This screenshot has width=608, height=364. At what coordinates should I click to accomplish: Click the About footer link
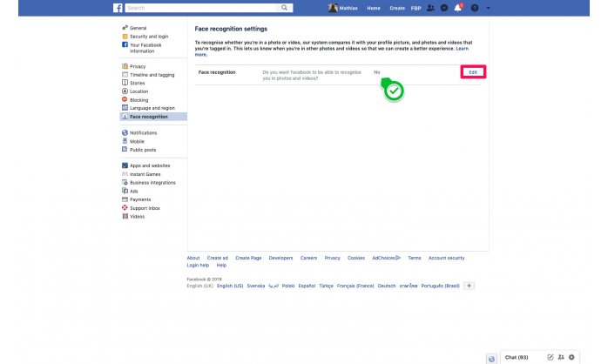pos(193,258)
